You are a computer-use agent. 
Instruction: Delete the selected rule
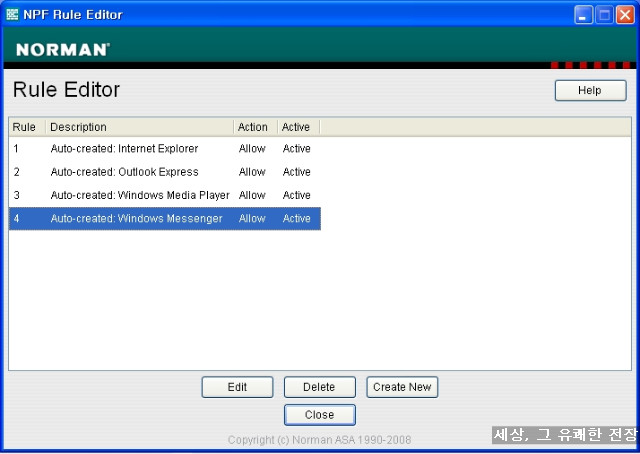[x=320, y=387]
